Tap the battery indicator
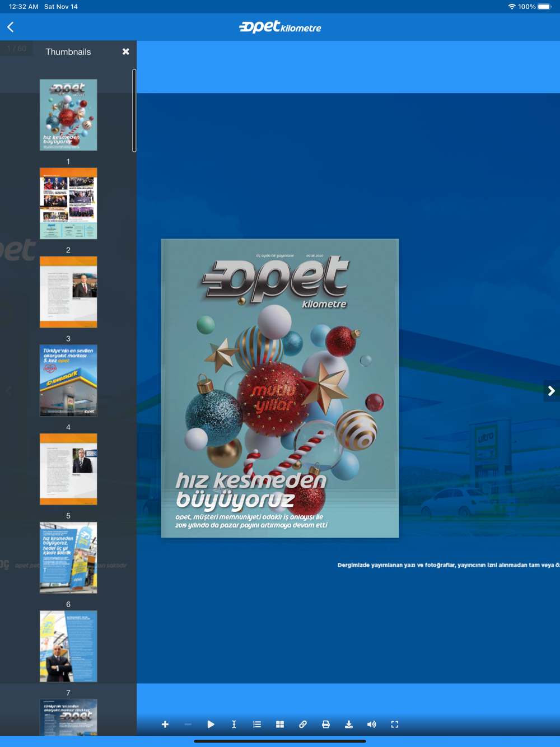Viewport: 560px width, 747px height. (x=544, y=7)
